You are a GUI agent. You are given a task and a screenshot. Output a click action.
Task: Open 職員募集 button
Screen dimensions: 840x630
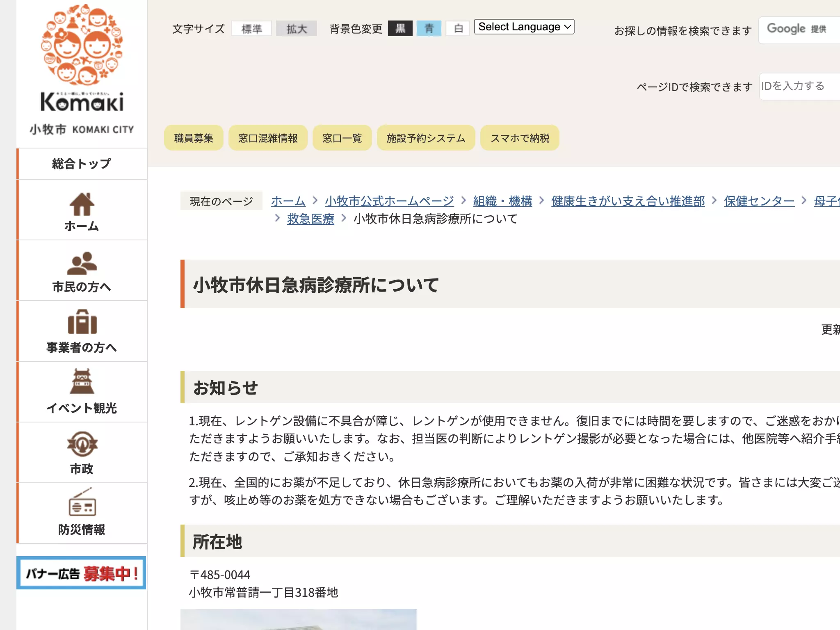[x=194, y=138]
